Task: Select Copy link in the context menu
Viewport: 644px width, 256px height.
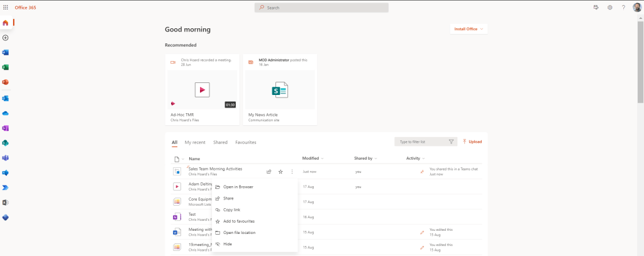Action: 231,209
